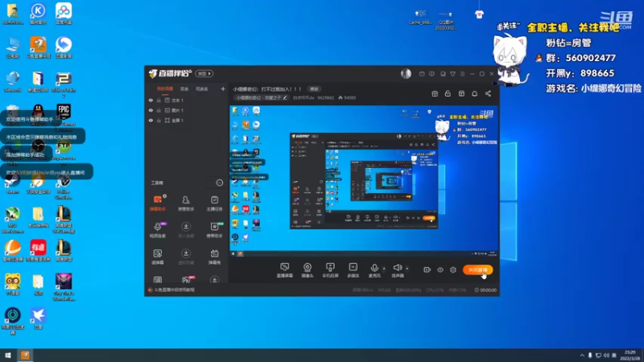
Task: Expand the toolbox more-options circle button
Action: pos(219,183)
